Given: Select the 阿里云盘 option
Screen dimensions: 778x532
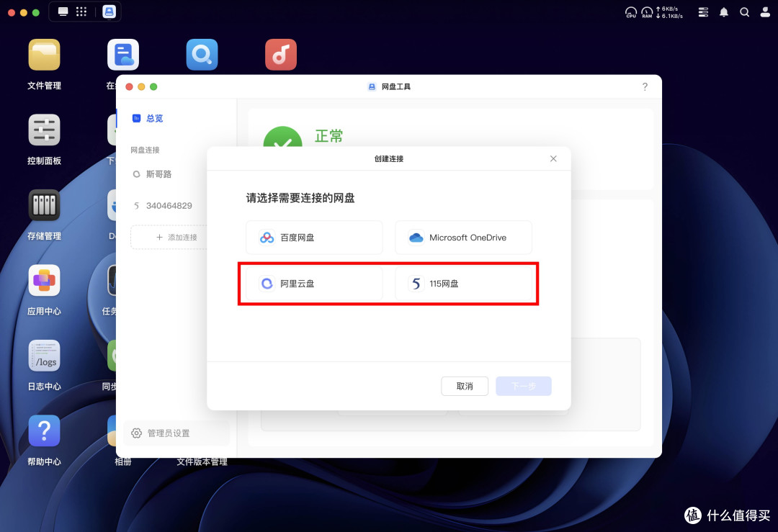Looking at the screenshot, I should coord(314,284).
